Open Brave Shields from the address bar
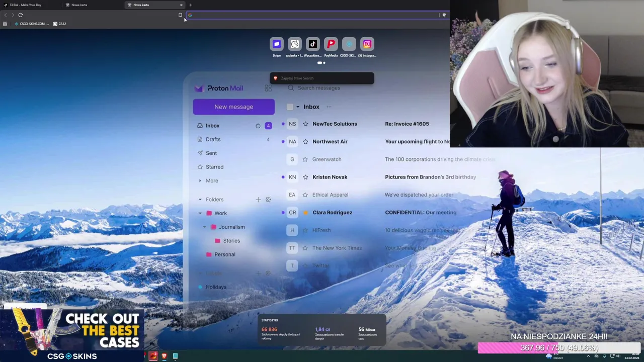Viewport: 644px width, 362px height. (444, 15)
